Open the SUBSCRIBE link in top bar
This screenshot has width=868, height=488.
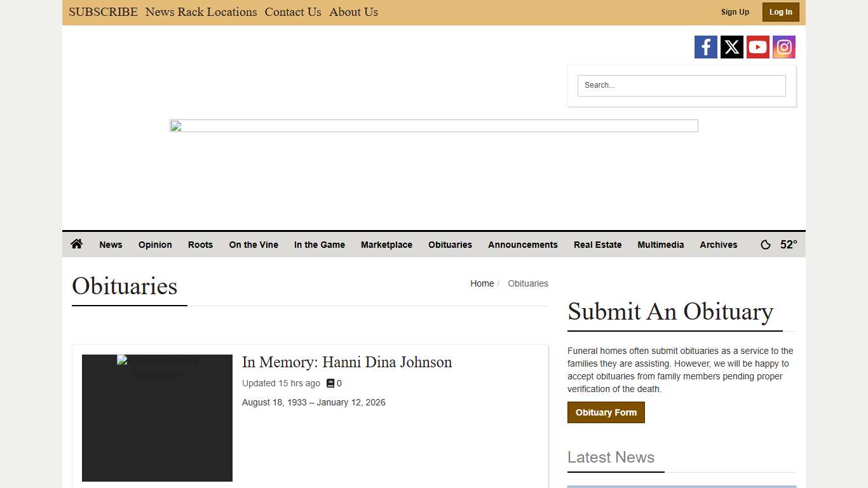pyautogui.click(x=103, y=12)
